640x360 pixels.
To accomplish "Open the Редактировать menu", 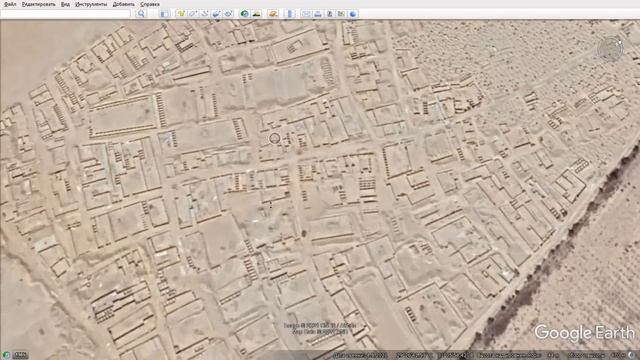I will (x=38, y=4).
